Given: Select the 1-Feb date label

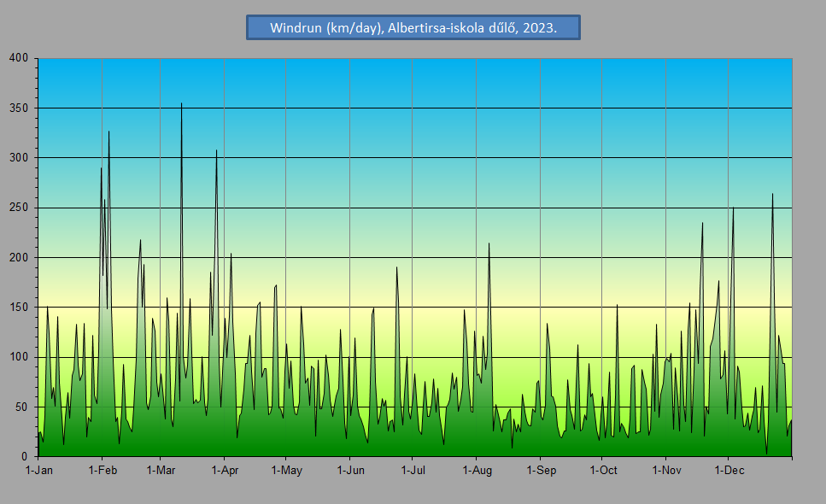Looking at the screenshot, I should (x=103, y=470).
